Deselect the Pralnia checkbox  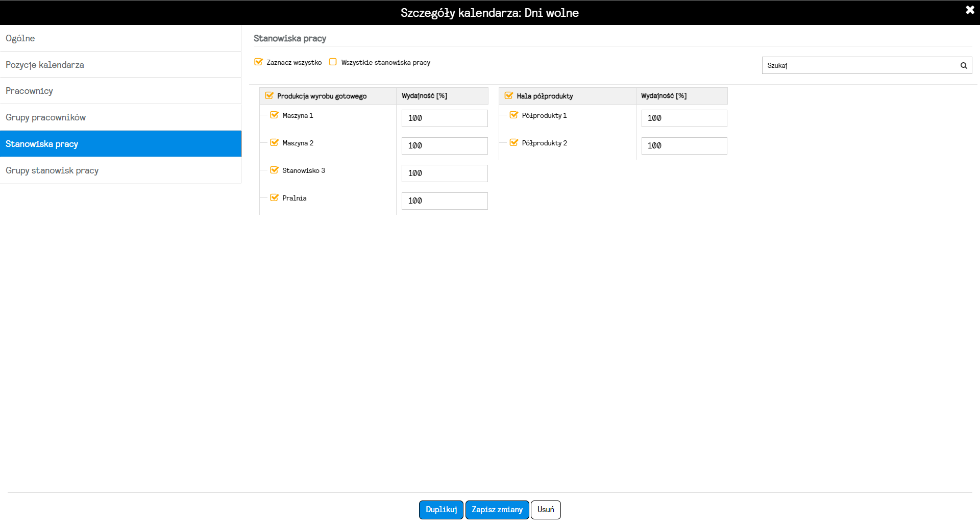click(274, 198)
